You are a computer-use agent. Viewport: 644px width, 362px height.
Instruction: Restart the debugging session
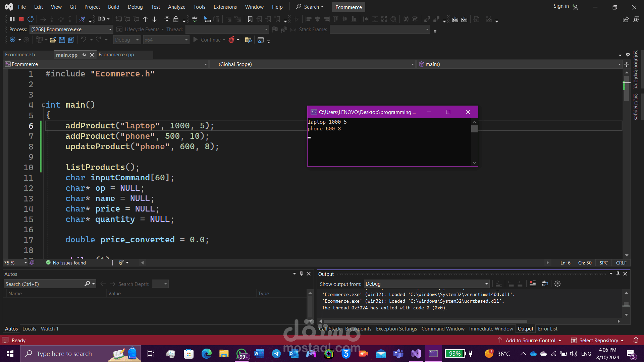click(31, 19)
